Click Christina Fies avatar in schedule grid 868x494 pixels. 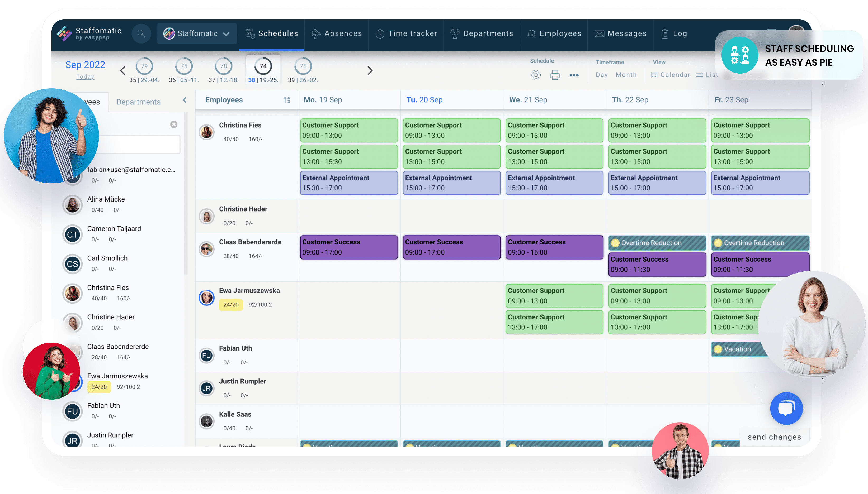pyautogui.click(x=206, y=132)
